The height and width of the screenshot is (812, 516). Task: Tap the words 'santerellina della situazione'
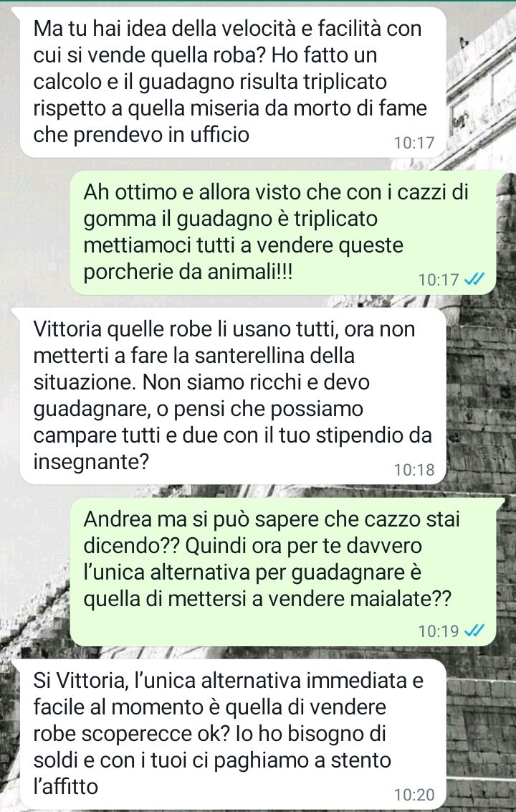pos(195,369)
